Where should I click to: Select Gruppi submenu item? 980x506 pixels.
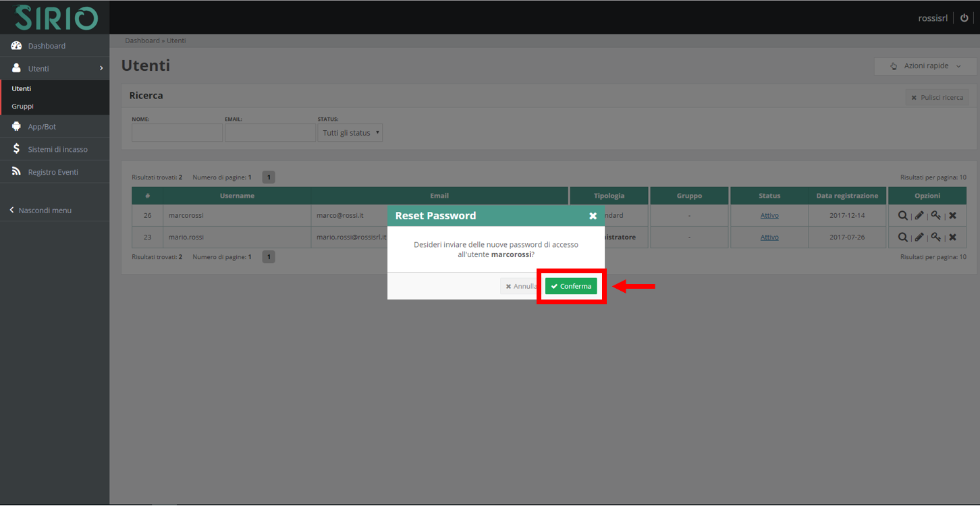(x=22, y=106)
